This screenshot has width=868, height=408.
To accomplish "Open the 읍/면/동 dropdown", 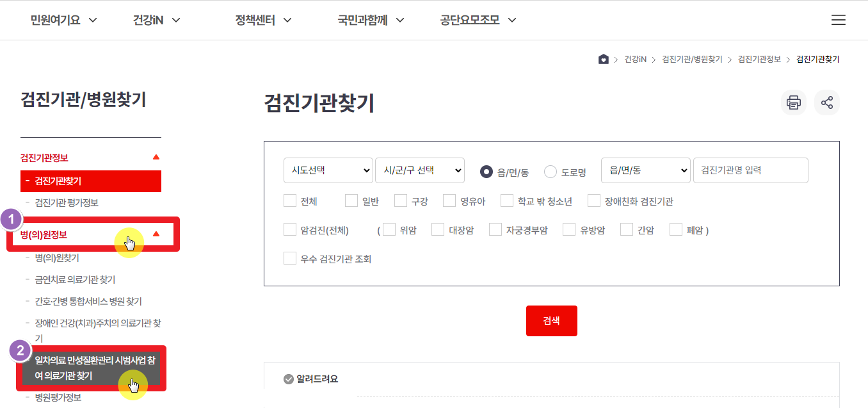I will point(645,170).
